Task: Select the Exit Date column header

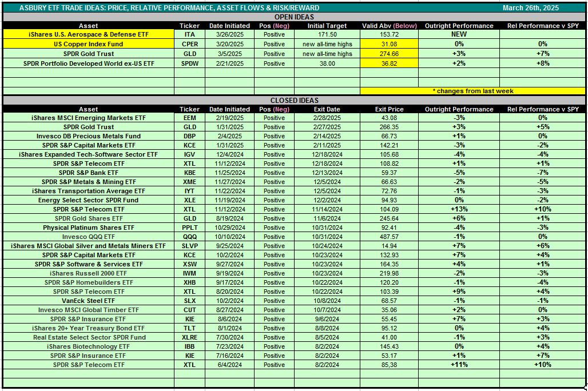Action: coord(327,109)
